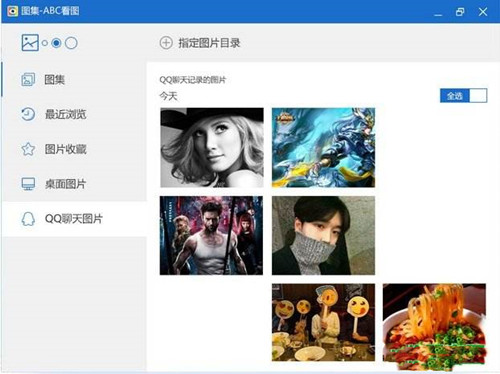Select the small thumbnail size radio button

pyautogui.click(x=45, y=43)
